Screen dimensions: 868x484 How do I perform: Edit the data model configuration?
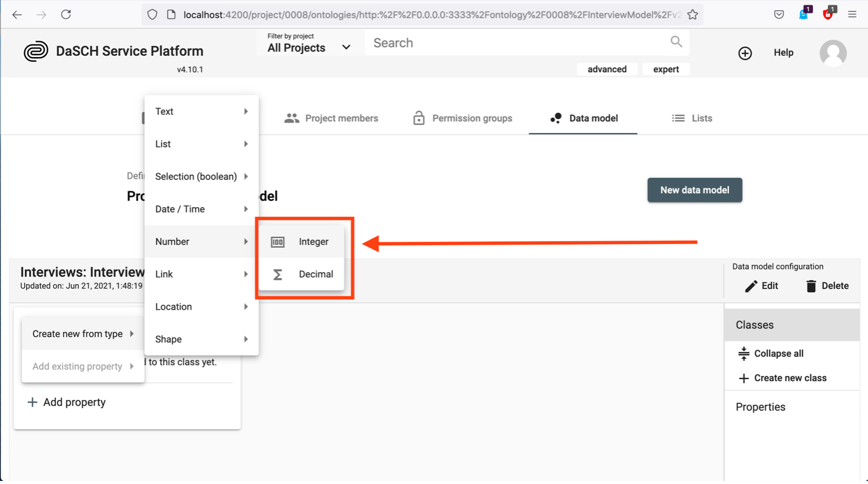(x=761, y=286)
